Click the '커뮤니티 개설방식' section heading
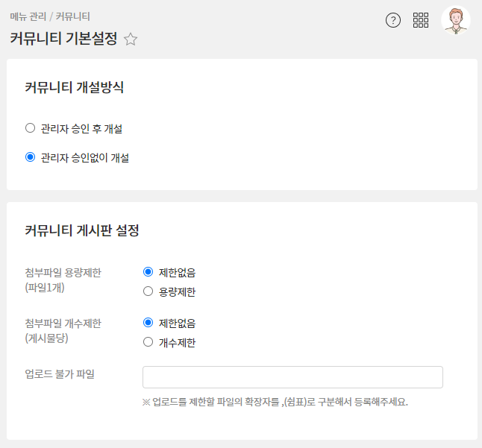 click(74, 88)
